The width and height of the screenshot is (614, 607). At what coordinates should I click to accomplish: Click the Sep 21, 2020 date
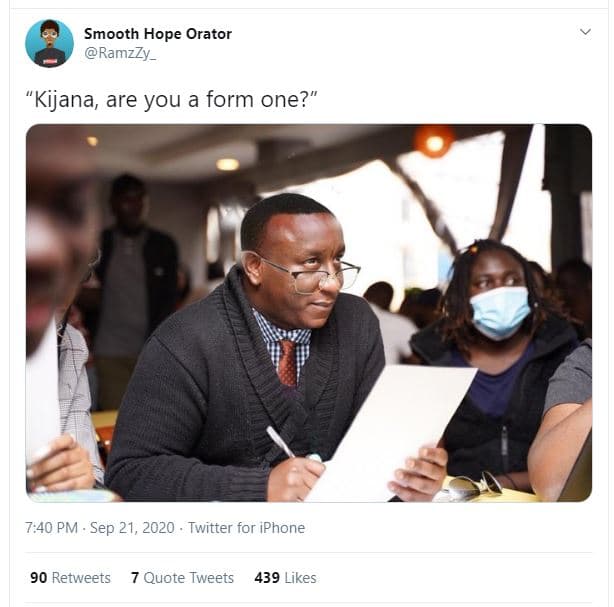click(132, 528)
